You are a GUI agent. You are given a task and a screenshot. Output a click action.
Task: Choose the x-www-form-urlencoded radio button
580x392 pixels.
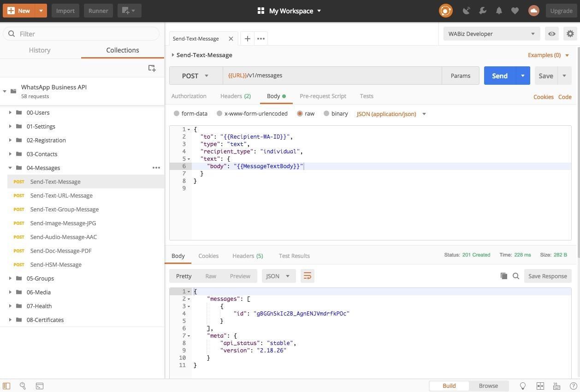[x=219, y=114]
